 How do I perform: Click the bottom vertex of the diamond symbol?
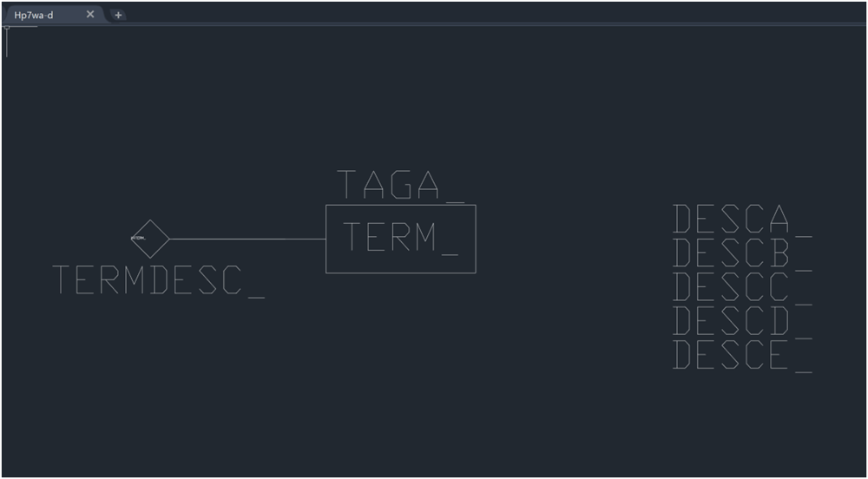pos(150,258)
